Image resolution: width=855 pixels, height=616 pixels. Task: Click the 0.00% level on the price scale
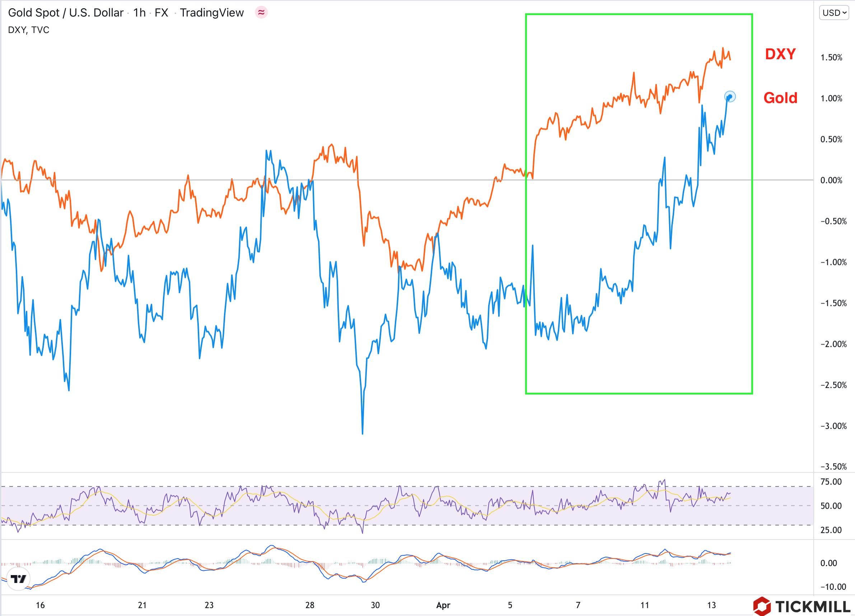(x=831, y=180)
